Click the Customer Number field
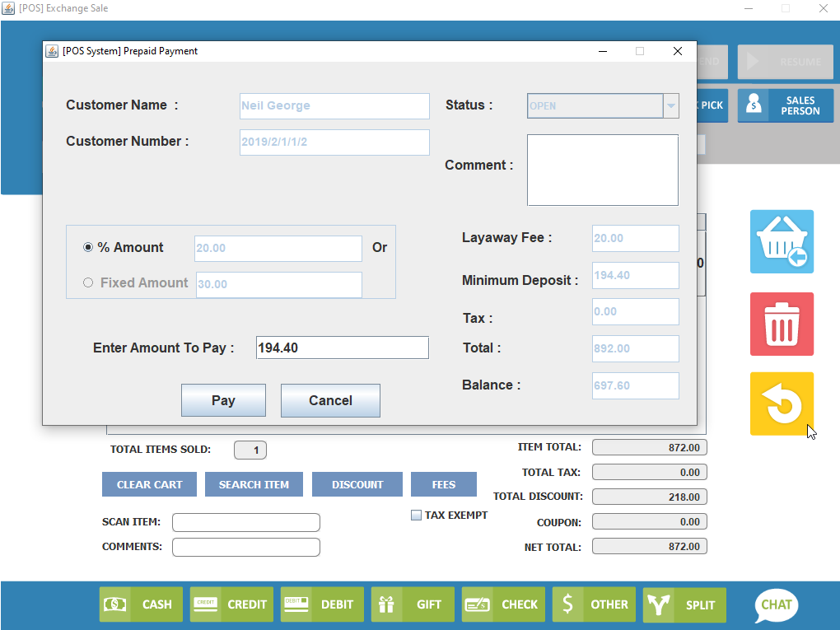Image resolution: width=840 pixels, height=630 pixels. [x=334, y=142]
